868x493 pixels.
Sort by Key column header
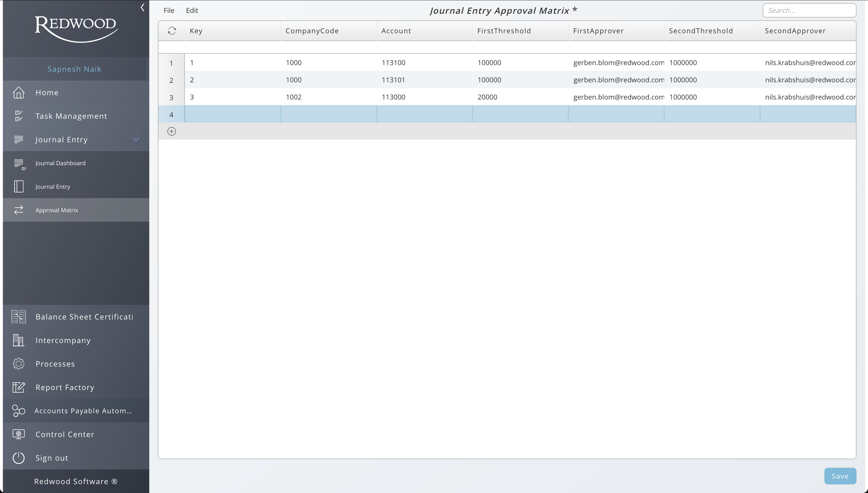[233, 31]
